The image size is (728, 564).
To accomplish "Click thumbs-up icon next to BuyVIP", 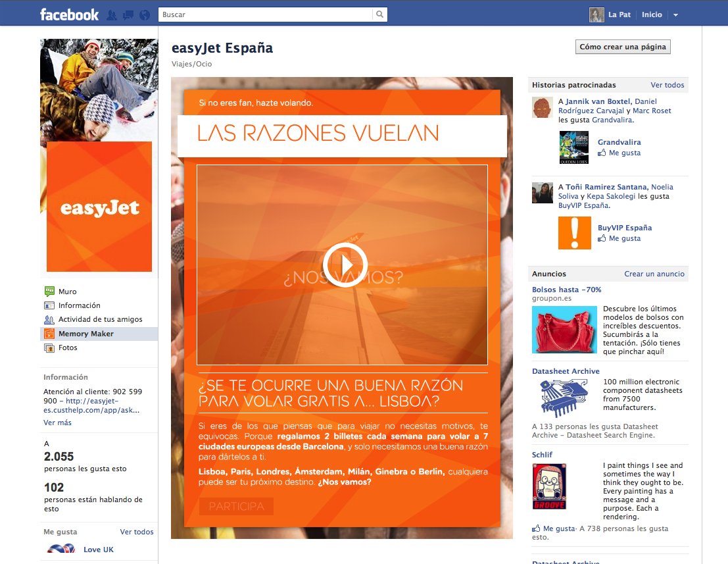I will (602, 238).
